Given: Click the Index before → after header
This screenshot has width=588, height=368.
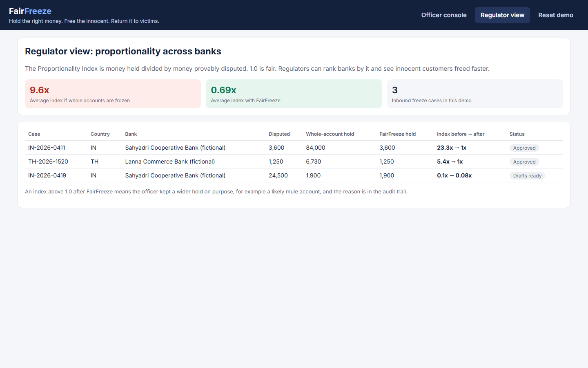Looking at the screenshot, I should tap(461, 134).
